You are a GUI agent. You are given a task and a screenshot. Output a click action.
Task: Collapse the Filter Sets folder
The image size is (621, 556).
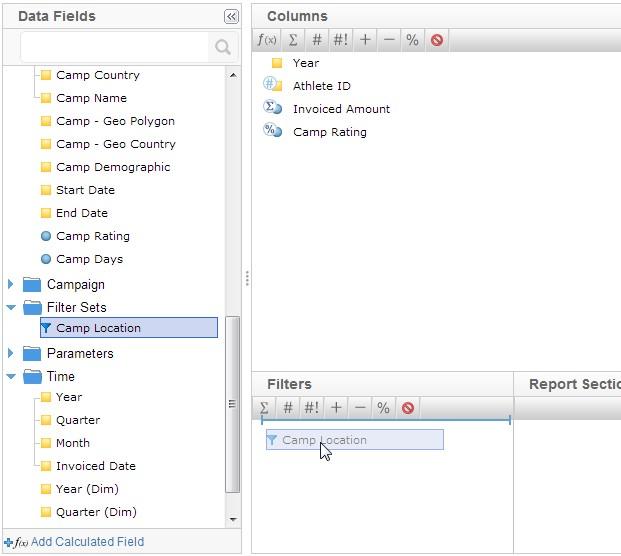coord(11,307)
